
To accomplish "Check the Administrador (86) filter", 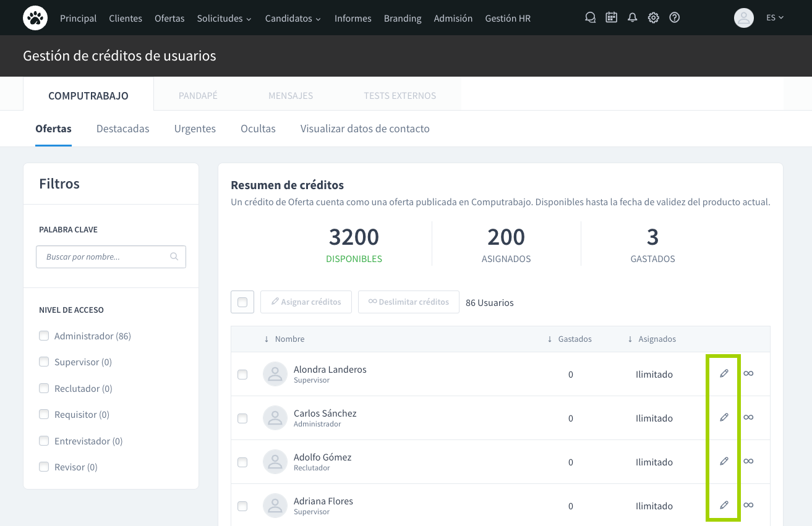I will pos(44,336).
